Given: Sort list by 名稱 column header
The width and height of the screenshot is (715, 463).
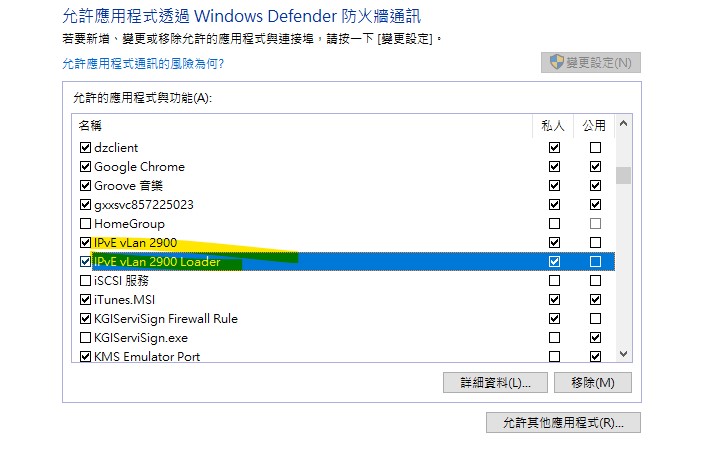Looking at the screenshot, I should (91, 125).
